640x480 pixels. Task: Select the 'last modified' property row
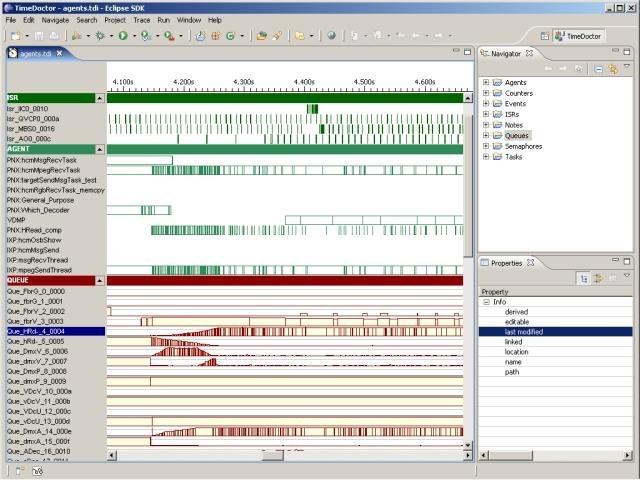point(525,332)
